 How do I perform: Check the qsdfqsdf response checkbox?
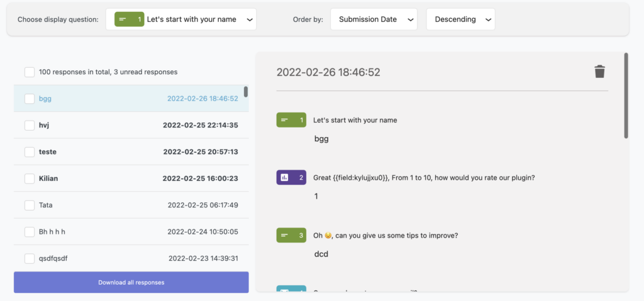point(30,259)
